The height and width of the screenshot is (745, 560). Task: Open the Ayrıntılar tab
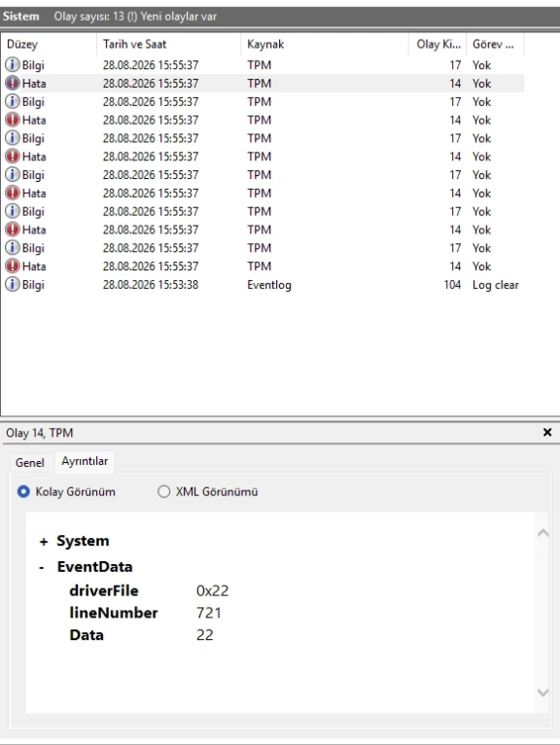click(x=85, y=461)
